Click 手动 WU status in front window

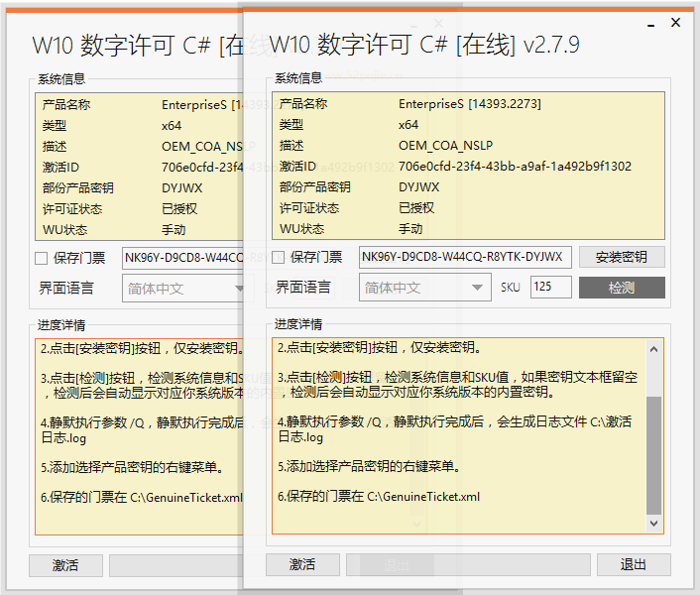(410, 229)
